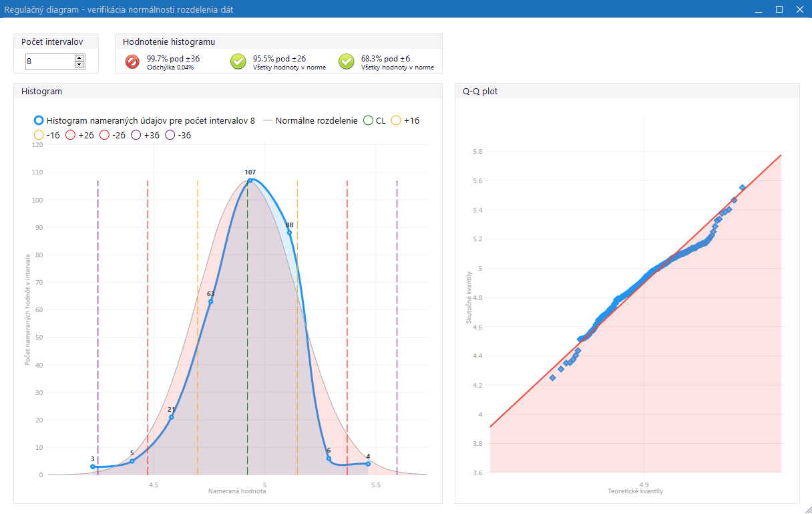Viewport: 812px width, 514px height.
Task: Toggle the -2σ red legend marker
Action: tap(104, 136)
